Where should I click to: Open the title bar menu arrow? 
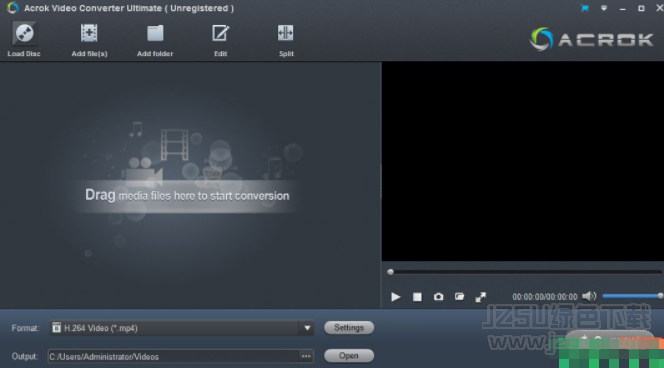(604, 8)
